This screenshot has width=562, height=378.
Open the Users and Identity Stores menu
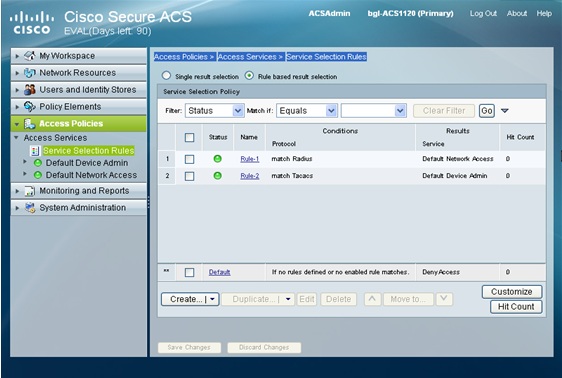click(79, 90)
